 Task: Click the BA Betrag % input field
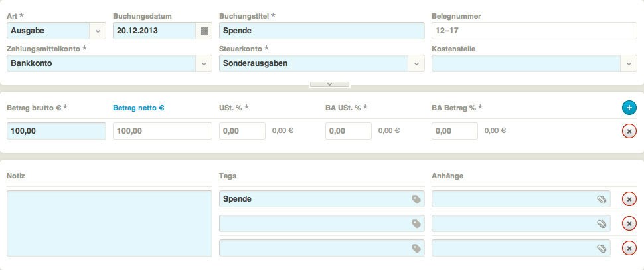[455, 131]
